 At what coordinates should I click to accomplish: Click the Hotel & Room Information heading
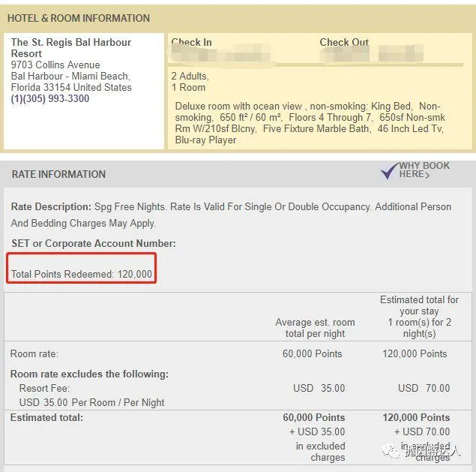tap(79, 18)
